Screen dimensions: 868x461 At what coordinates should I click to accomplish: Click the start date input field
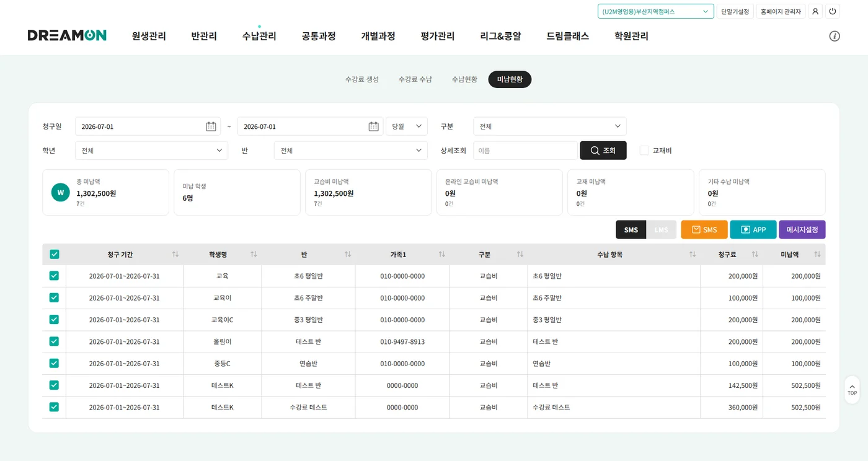click(148, 126)
